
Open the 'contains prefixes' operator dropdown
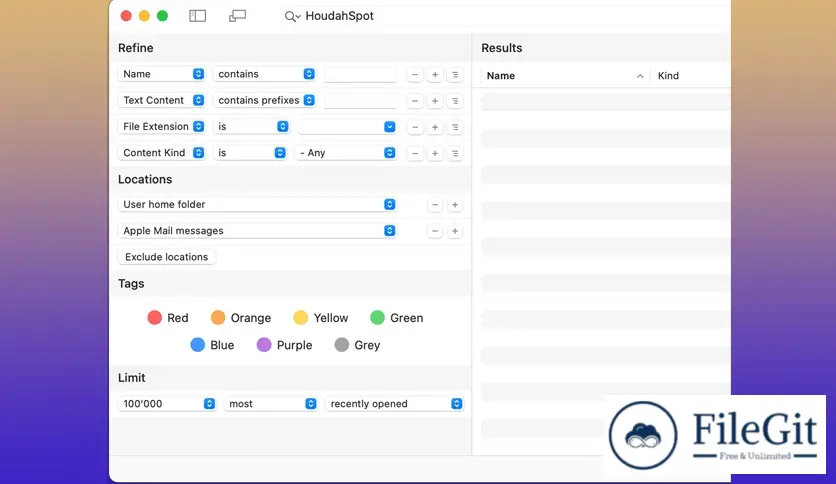tap(264, 100)
